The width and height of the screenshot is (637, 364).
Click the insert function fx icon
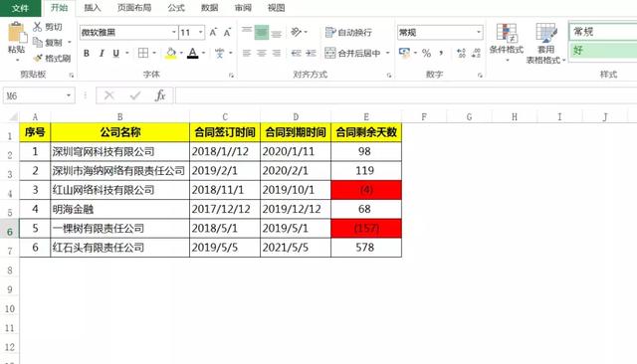tap(160, 95)
